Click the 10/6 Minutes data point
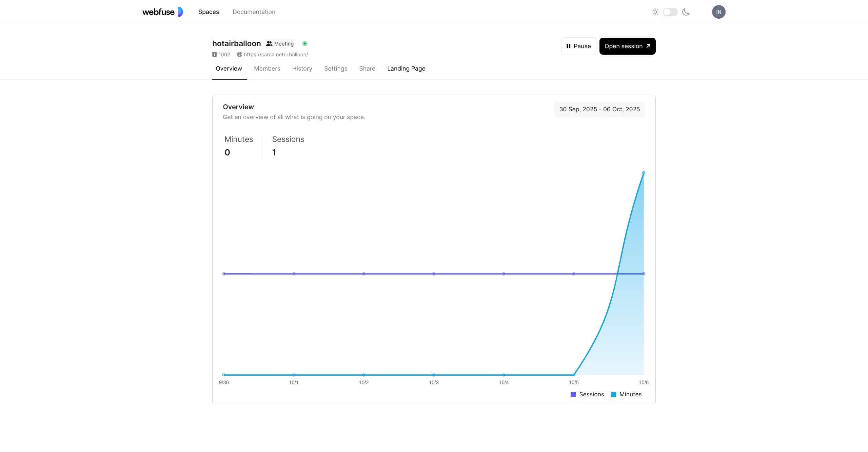This screenshot has height=452, width=868. [x=644, y=173]
